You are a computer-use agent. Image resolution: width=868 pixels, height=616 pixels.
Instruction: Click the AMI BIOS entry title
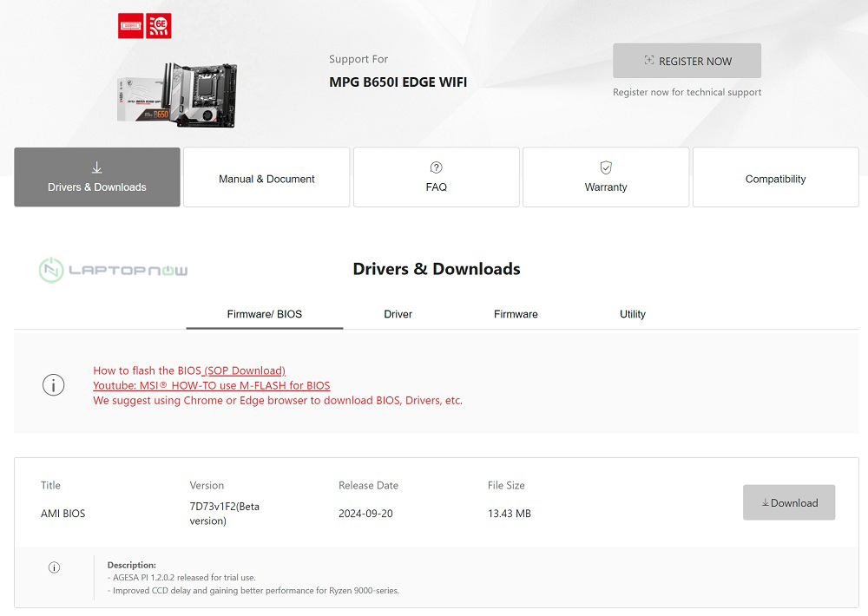click(63, 514)
